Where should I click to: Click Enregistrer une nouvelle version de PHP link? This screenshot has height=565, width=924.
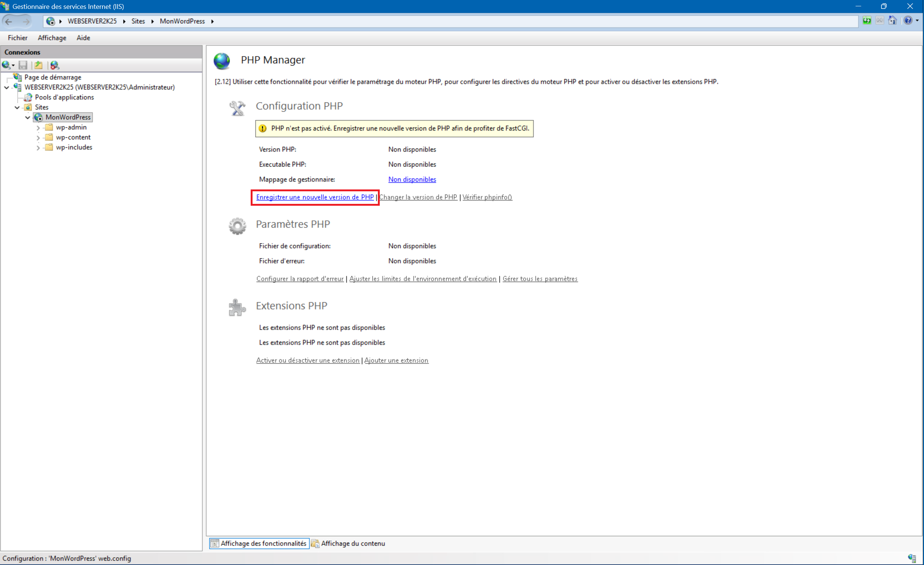pos(315,197)
